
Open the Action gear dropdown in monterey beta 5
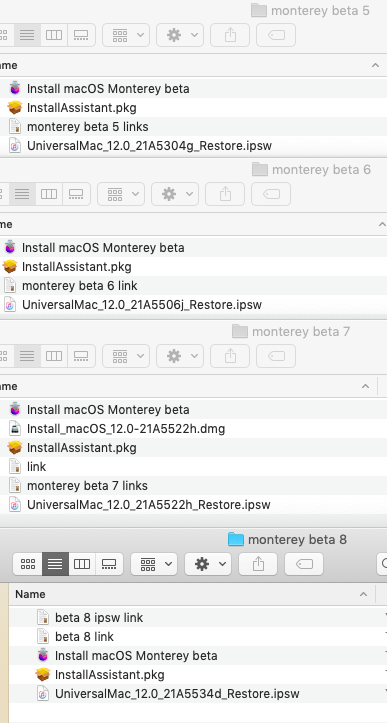tap(179, 35)
